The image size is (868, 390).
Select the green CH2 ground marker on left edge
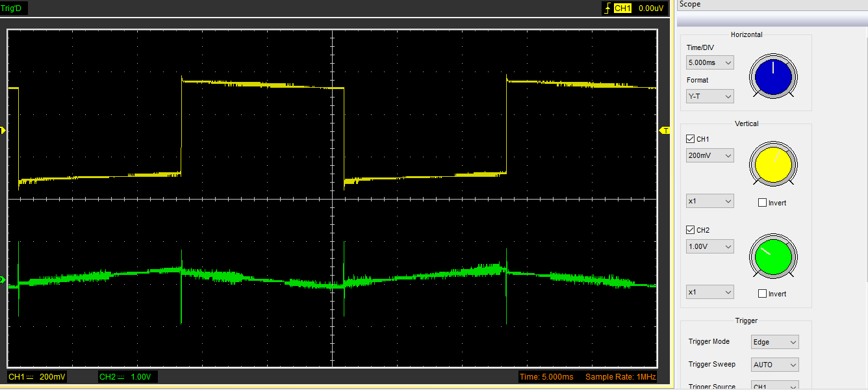[3, 280]
